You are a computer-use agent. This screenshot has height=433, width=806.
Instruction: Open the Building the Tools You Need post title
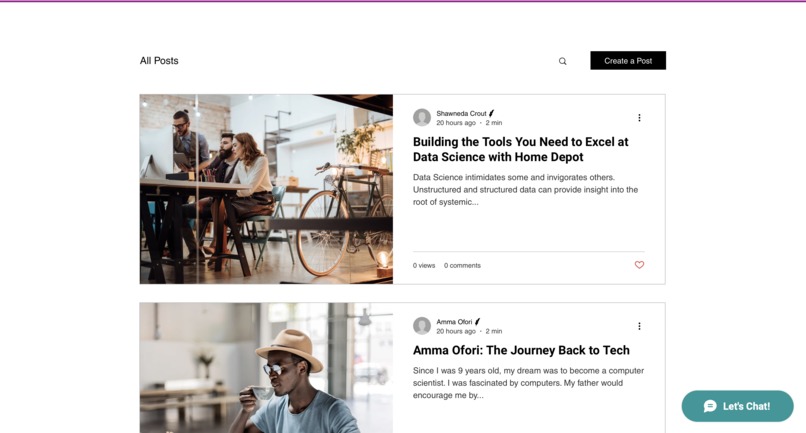pos(520,149)
